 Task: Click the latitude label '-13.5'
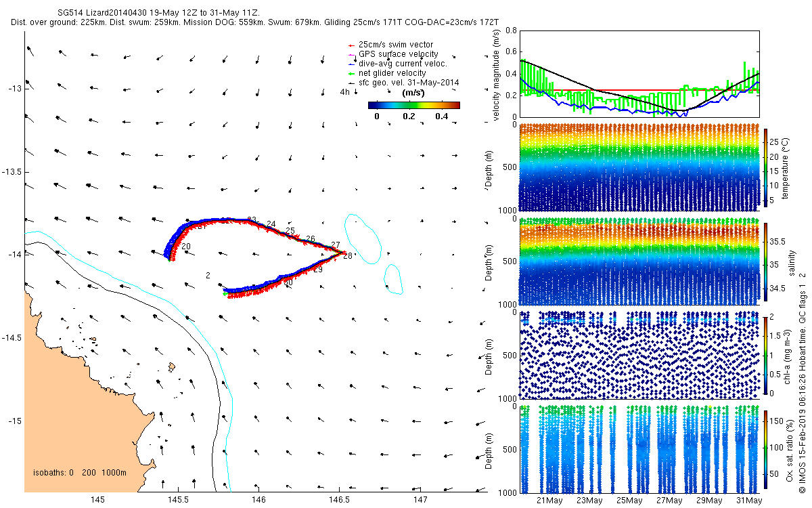coord(12,171)
